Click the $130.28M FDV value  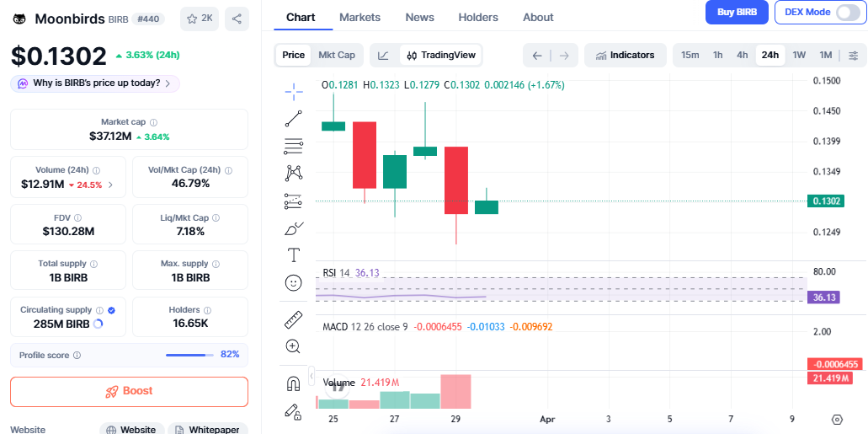coord(69,231)
